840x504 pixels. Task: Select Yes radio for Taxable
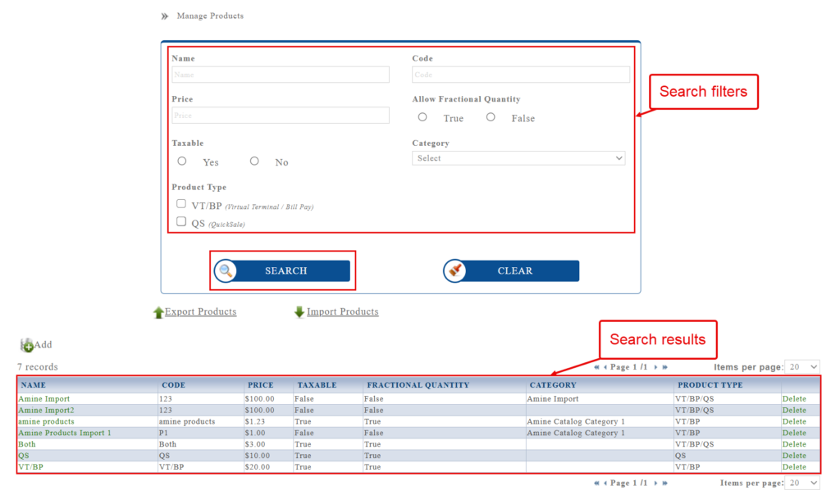(x=182, y=161)
